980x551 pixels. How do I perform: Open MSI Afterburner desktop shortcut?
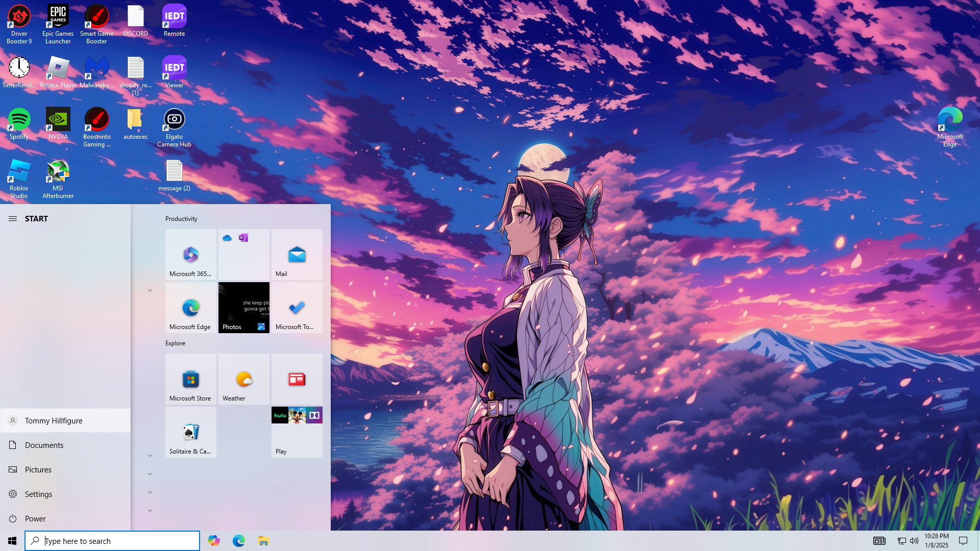(x=58, y=178)
